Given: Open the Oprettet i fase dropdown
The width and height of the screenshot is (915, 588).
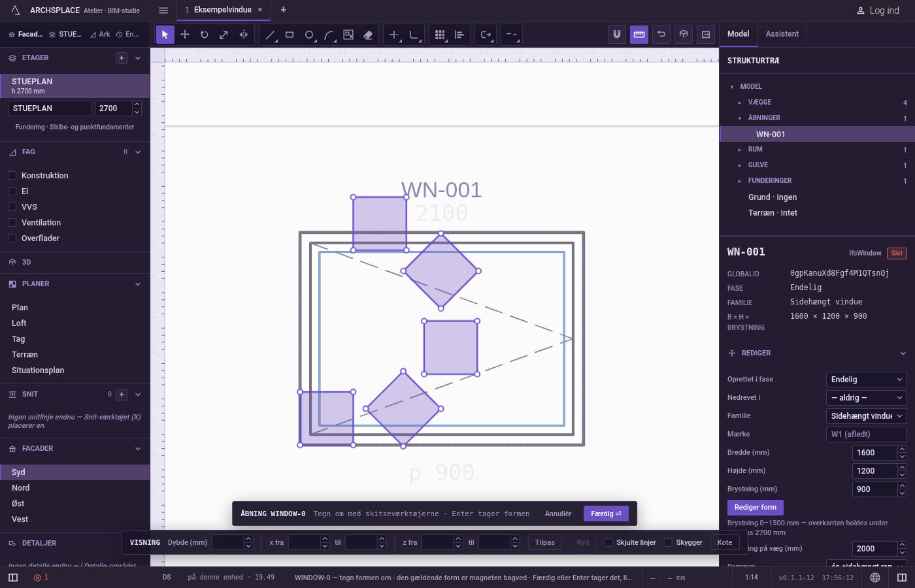Looking at the screenshot, I should click(867, 380).
